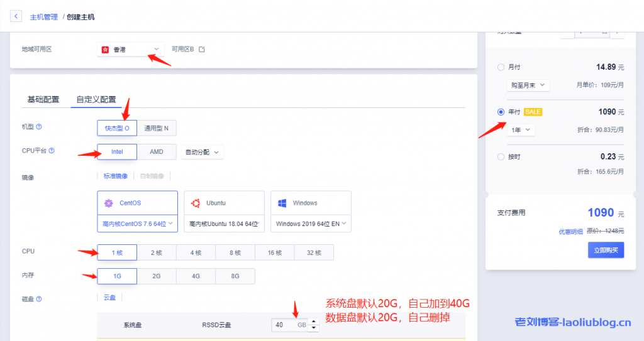This screenshot has height=341, width=644.
Task: Select the Windows image logo
Action: click(x=282, y=203)
